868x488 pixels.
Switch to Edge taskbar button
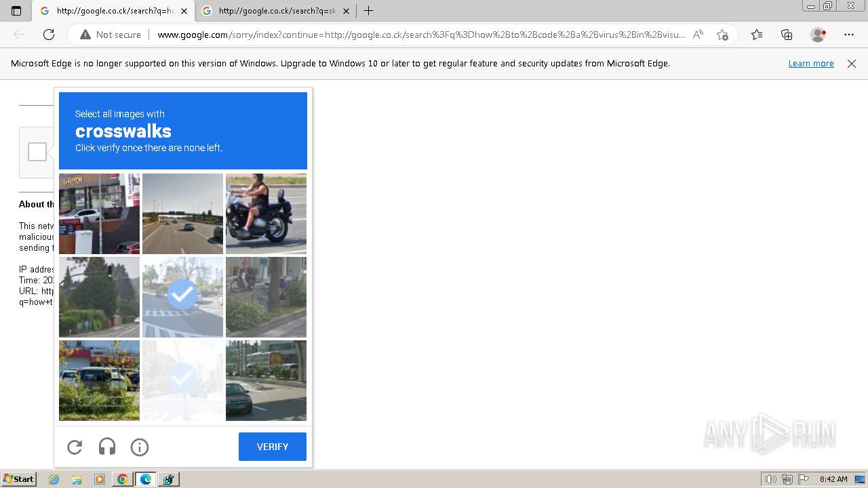146,479
